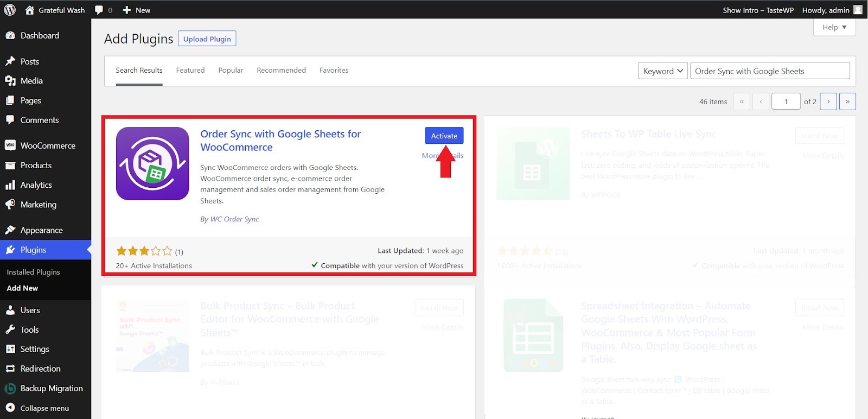
Task: Click the Order Sync star rating
Action: 144,251
